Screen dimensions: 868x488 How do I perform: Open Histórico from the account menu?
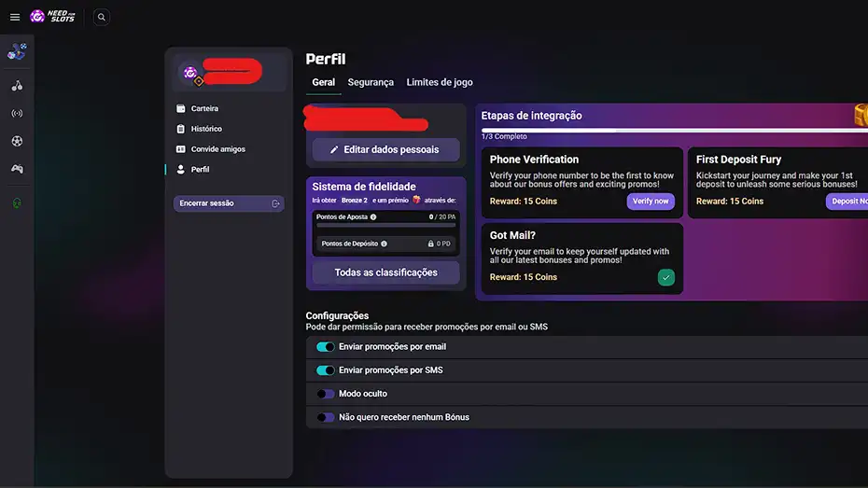(x=206, y=129)
